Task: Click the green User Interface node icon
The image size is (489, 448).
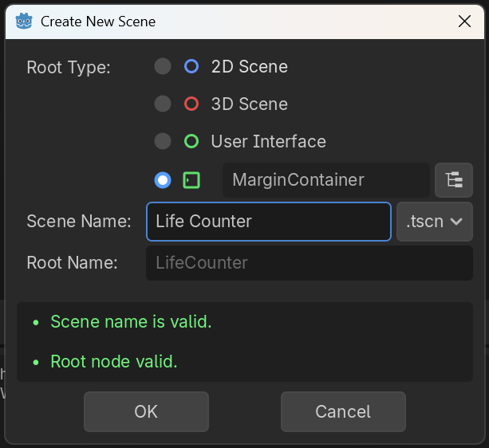Action: pyautogui.click(x=191, y=142)
